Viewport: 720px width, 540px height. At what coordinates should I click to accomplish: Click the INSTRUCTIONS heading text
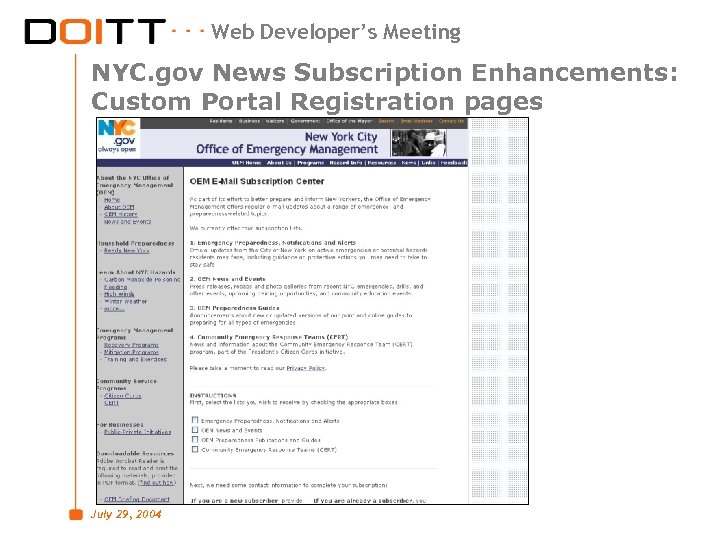coord(213,395)
